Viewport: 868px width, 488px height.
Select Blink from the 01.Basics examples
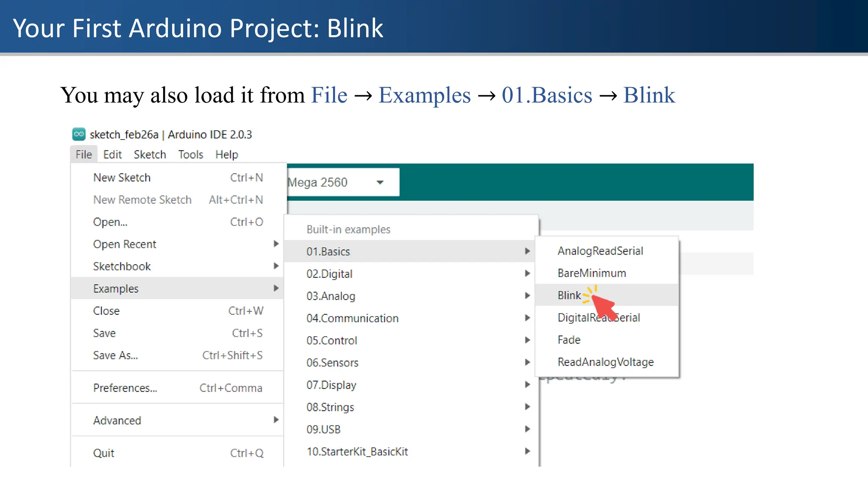569,295
